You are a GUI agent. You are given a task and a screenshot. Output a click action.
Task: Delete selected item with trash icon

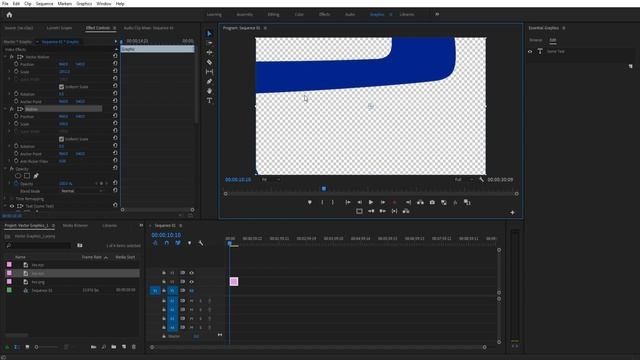tap(134, 347)
